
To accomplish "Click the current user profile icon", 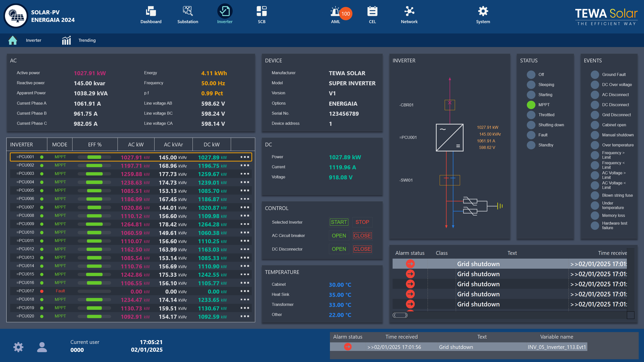I will point(42,347).
